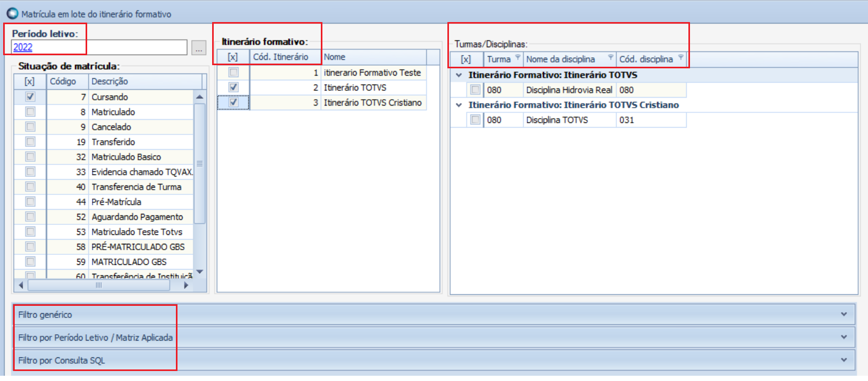The width and height of the screenshot is (868, 381).
Task: Open the Cód. disciplina column filter icon
Action: click(x=681, y=57)
